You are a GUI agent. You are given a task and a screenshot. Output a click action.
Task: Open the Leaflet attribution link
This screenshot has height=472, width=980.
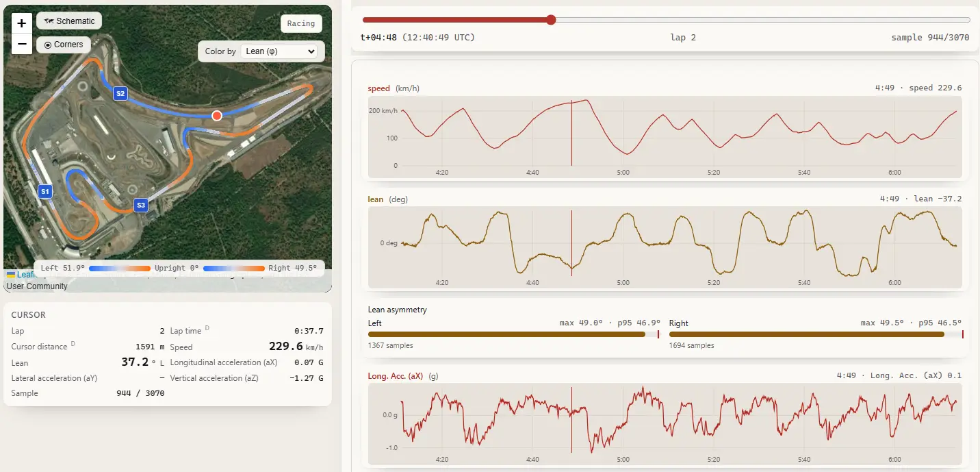(26, 274)
